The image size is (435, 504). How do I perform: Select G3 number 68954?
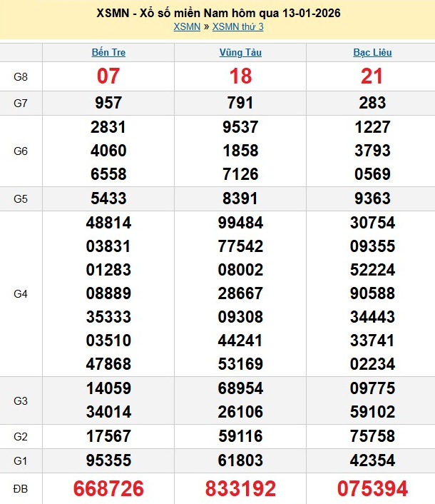pos(240,388)
